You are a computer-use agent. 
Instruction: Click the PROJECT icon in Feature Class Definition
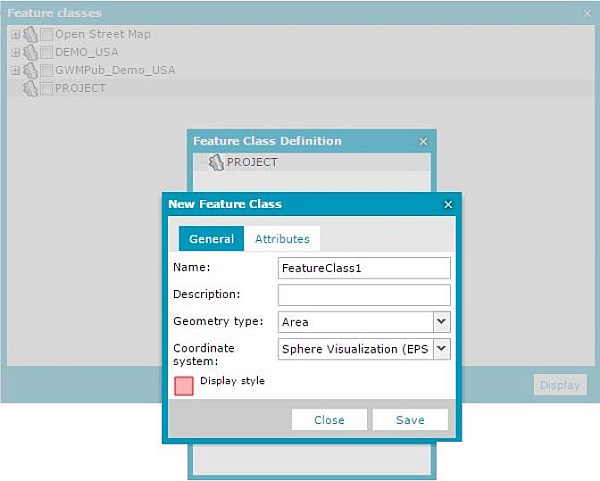(x=216, y=162)
